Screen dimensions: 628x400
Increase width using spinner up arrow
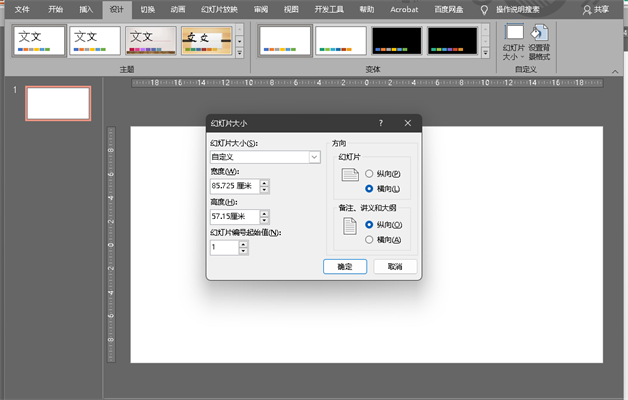(264, 182)
